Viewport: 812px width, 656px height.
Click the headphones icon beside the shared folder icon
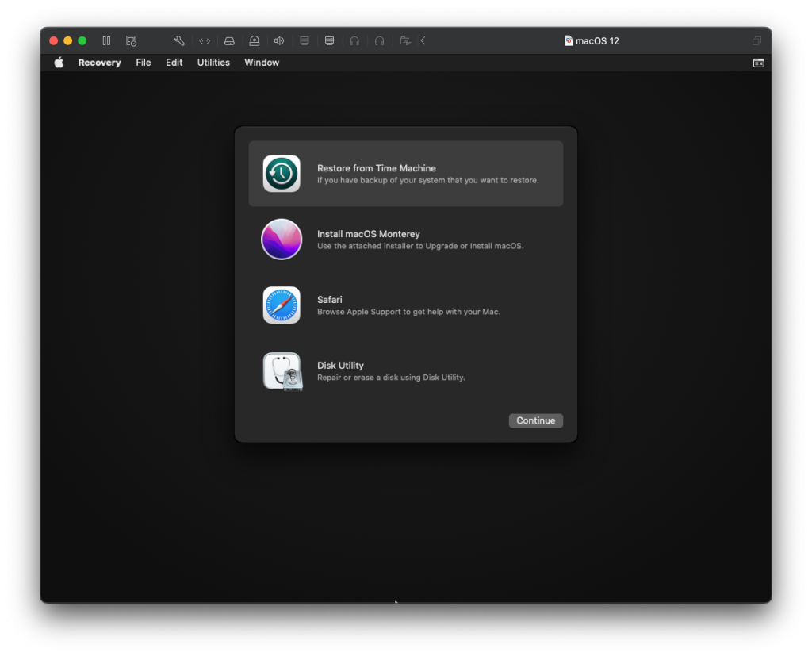click(x=380, y=41)
